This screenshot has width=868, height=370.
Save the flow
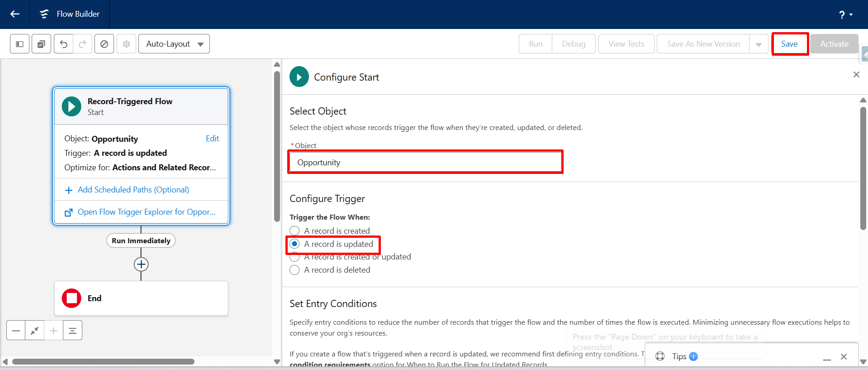tap(789, 44)
